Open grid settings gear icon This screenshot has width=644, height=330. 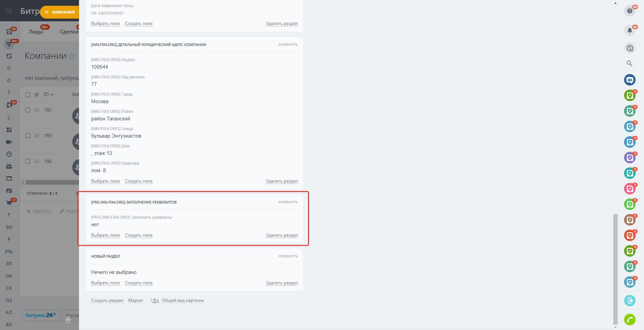36,95
